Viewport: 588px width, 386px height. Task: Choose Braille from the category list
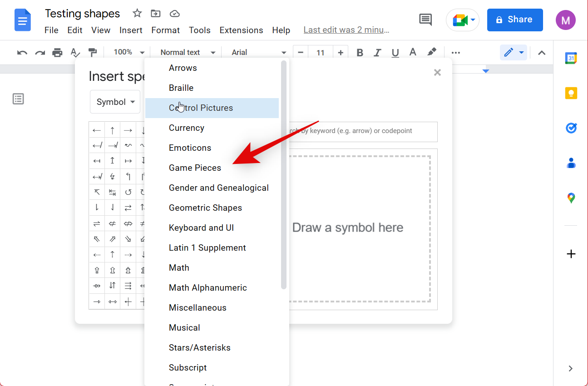212,88
